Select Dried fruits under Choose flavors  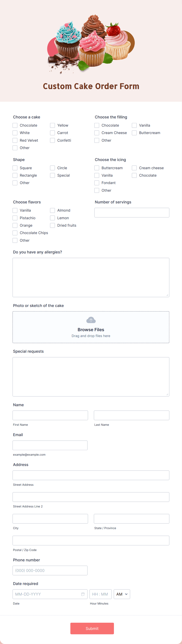click(x=53, y=225)
